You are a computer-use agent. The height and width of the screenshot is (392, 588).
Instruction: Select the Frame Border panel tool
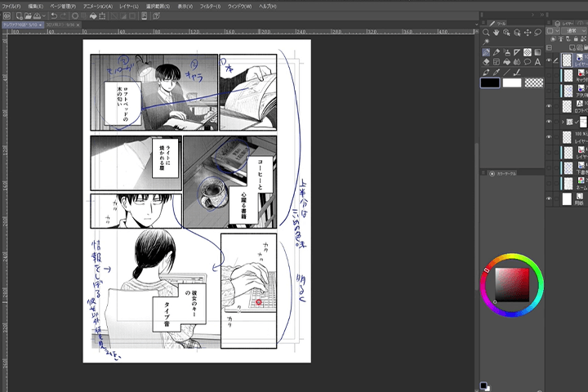tap(497, 62)
